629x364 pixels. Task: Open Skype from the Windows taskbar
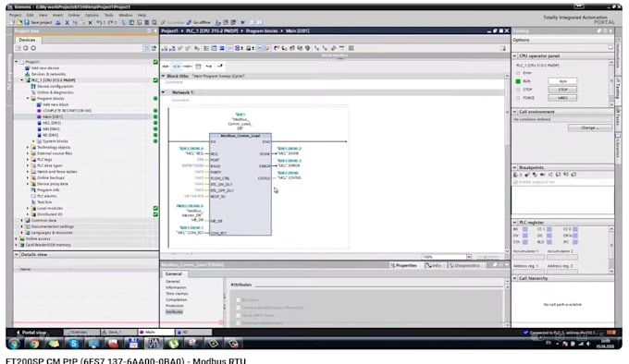(x=73, y=343)
